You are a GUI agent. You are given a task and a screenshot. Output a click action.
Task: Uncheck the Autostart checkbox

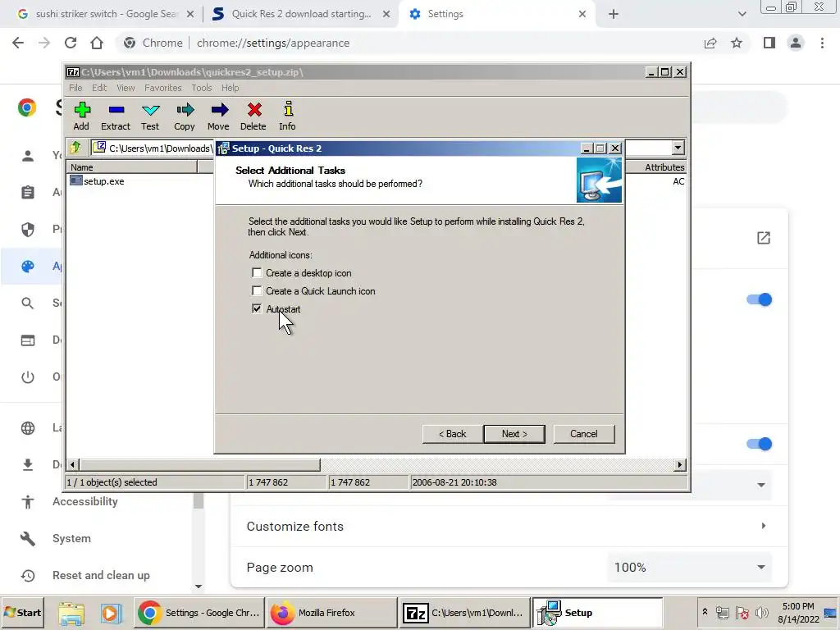(257, 309)
